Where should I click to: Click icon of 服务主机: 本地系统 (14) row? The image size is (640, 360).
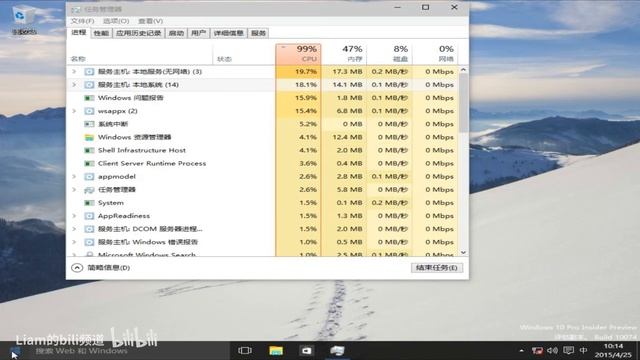pos(89,84)
